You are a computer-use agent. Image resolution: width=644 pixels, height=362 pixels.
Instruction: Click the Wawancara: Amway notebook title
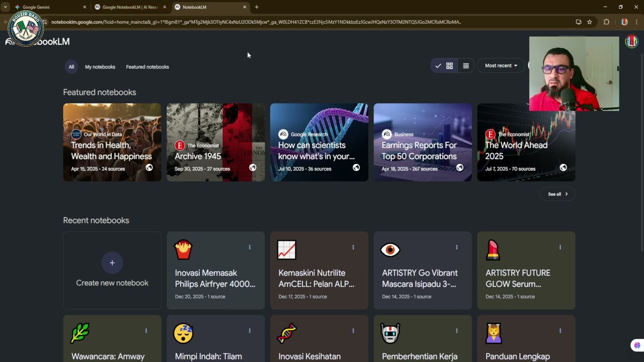(x=108, y=356)
